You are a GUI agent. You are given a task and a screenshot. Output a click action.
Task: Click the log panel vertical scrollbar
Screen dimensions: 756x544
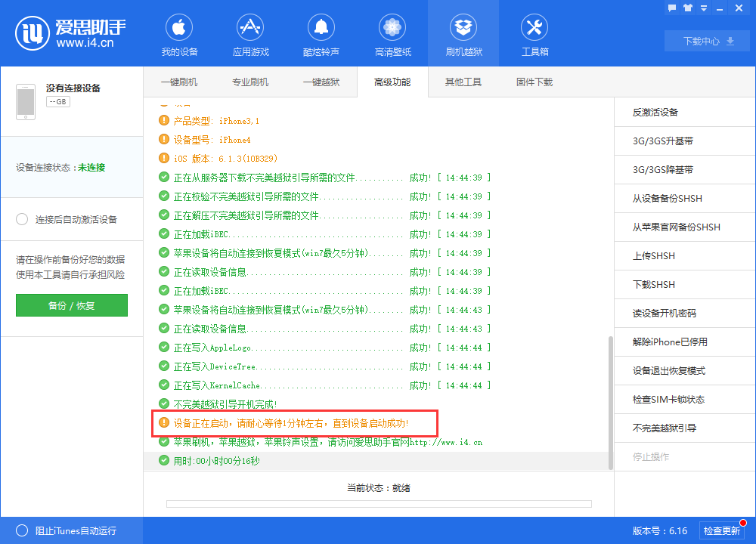point(610,403)
